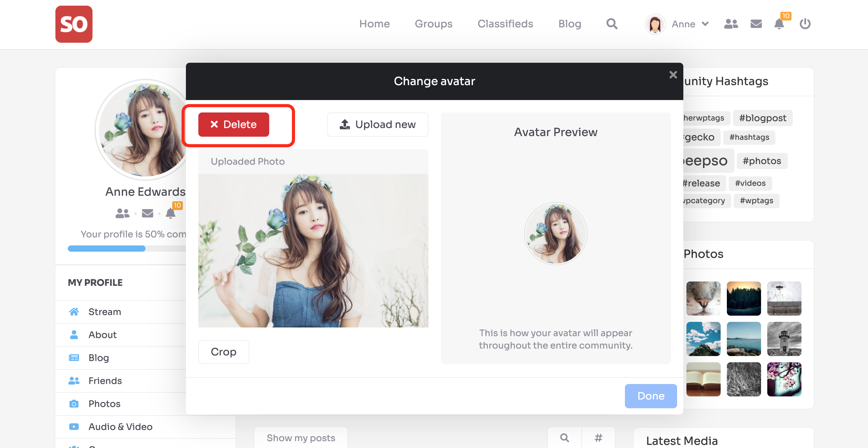The image size is (868, 448).
Task: Click the search icon beside Show my posts
Action: (x=565, y=437)
